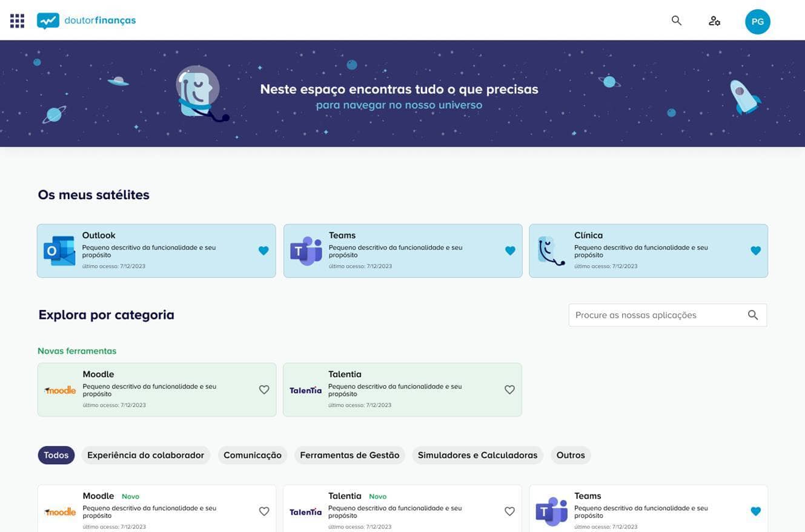Switch to Experiência do colaborador tab
Screen dimensions: 805x532
(x=145, y=455)
